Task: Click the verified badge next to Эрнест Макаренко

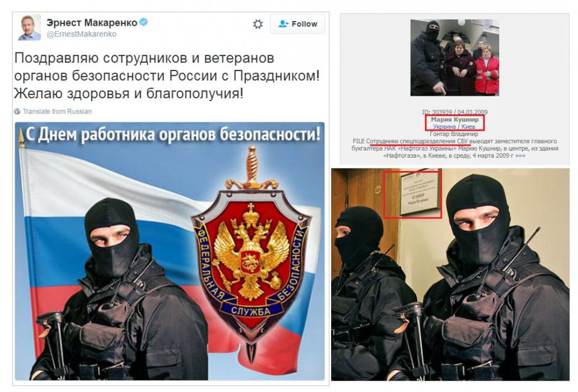Action: [143, 22]
